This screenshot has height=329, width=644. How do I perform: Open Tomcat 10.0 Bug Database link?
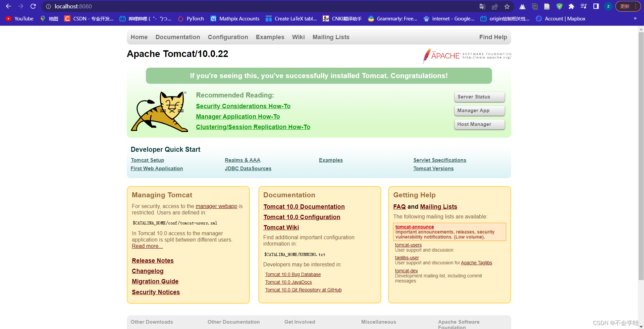click(293, 275)
